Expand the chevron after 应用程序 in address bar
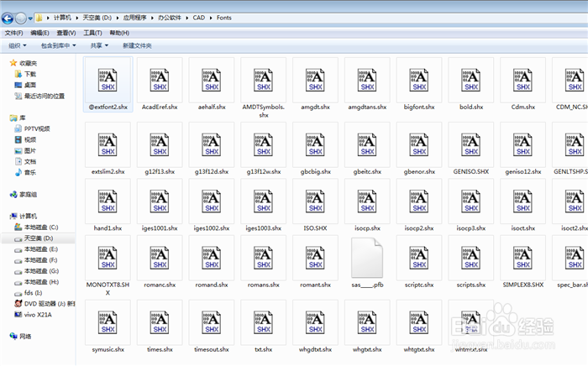The image size is (588, 366). click(153, 18)
